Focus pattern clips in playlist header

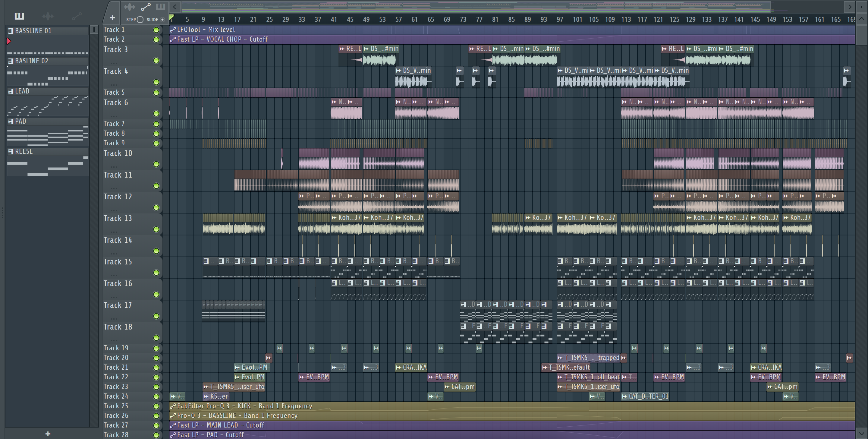click(160, 7)
